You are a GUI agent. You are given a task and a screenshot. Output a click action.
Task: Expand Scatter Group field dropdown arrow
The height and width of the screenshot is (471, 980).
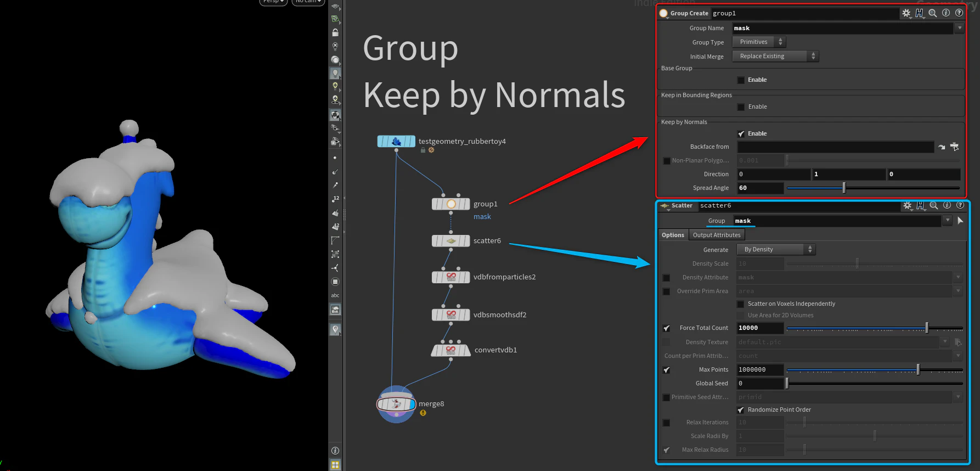coord(948,221)
